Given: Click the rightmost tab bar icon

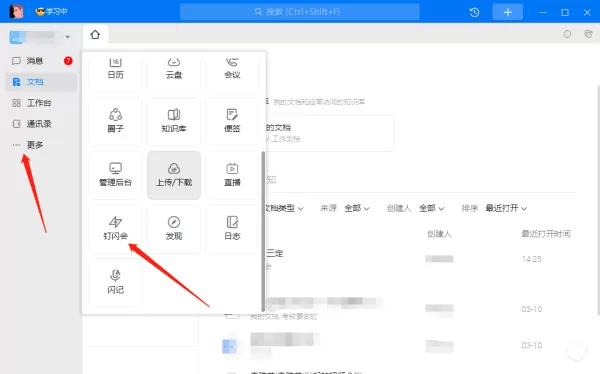Looking at the screenshot, I should click(x=589, y=34).
